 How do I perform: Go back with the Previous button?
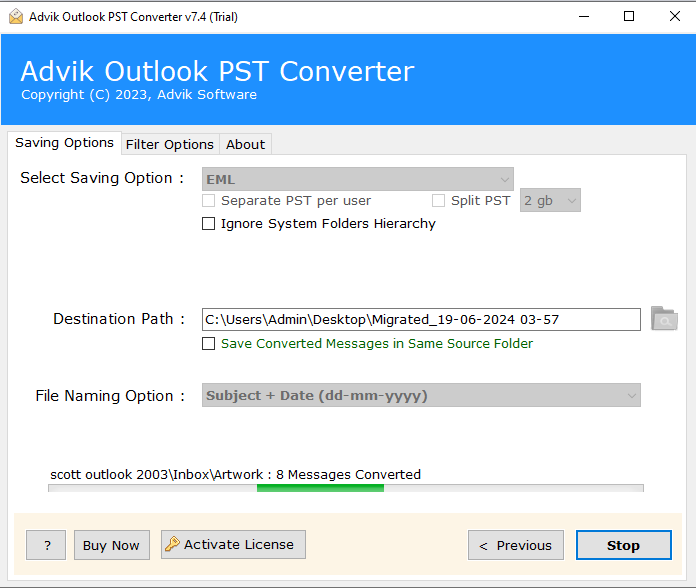(x=516, y=545)
